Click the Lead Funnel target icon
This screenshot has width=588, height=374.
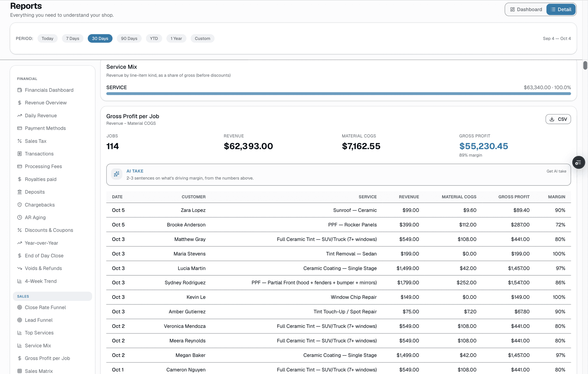[x=20, y=320]
